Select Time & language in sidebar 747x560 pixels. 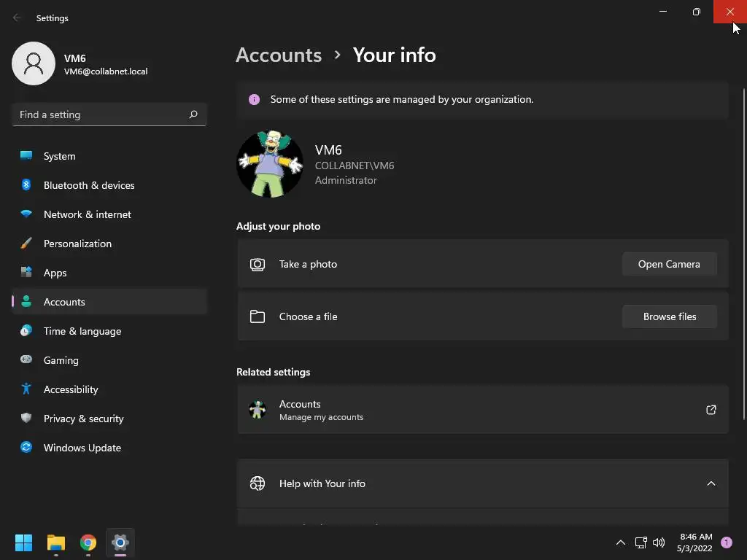pos(82,331)
